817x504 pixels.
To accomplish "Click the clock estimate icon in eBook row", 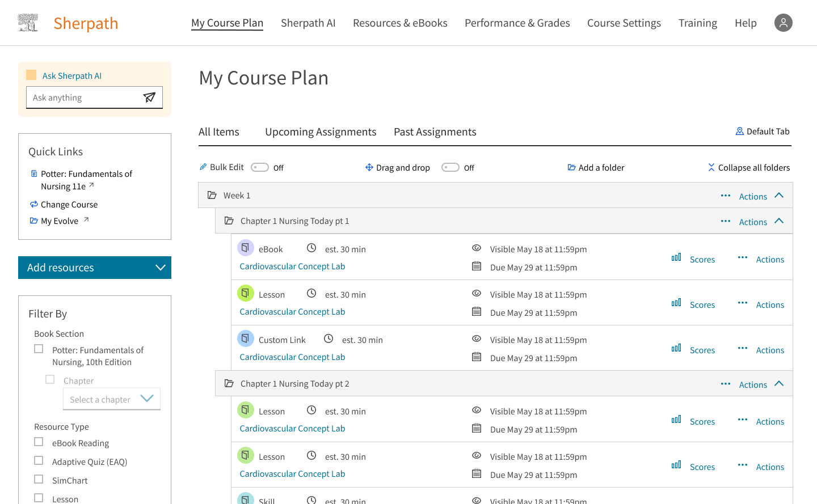I will click(311, 248).
